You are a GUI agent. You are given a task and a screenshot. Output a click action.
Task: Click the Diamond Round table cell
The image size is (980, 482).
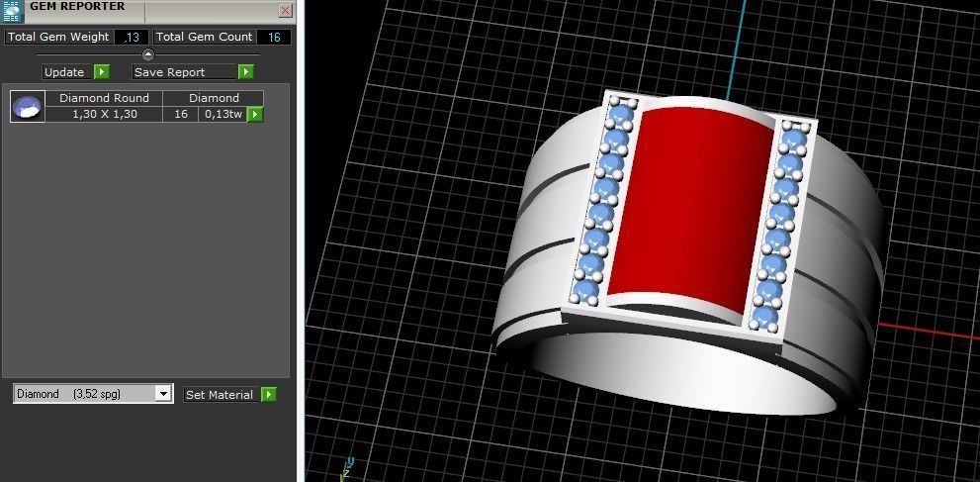104,98
